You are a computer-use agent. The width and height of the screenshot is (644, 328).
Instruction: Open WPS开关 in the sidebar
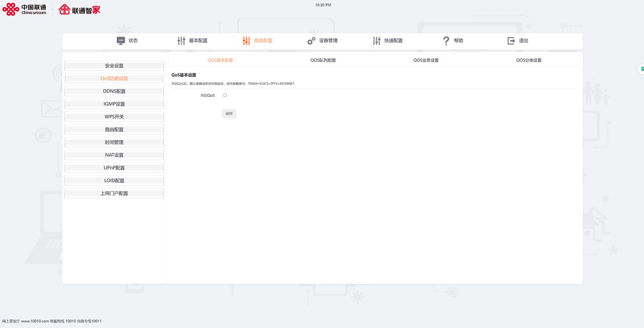pyautogui.click(x=114, y=117)
